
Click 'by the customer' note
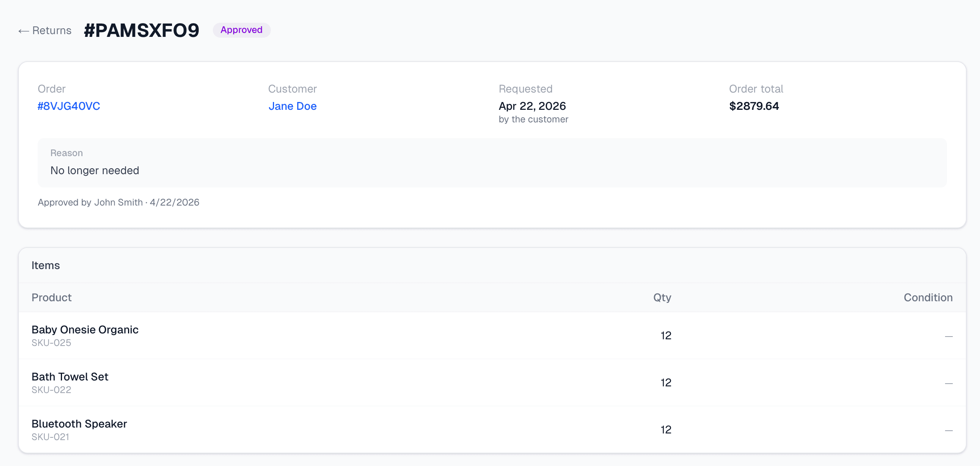tap(533, 119)
